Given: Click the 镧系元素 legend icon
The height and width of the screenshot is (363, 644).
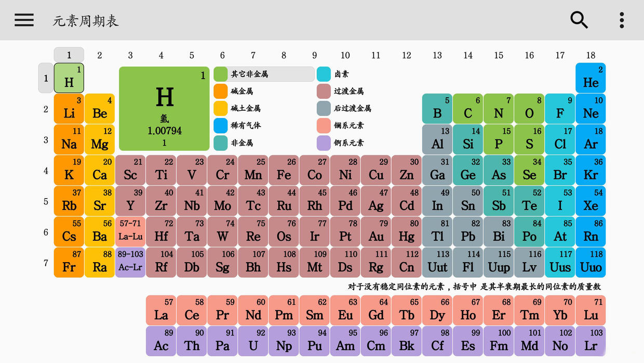Looking at the screenshot, I should 324,125.
